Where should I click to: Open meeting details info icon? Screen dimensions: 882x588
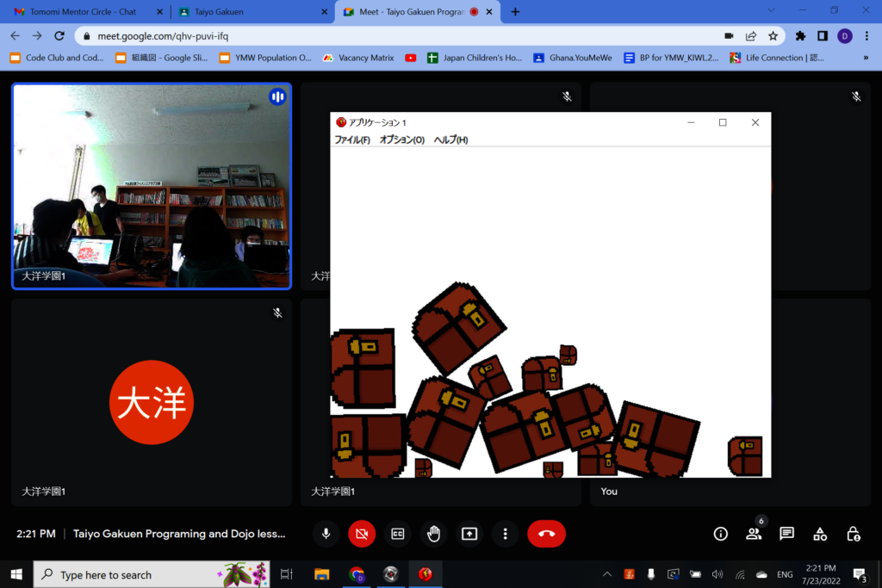[x=721, y=534]
